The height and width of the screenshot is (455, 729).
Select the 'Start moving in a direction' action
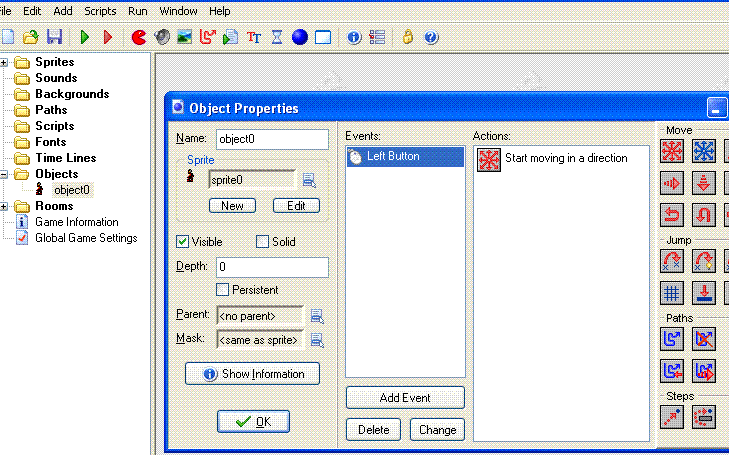(x=552, y=159)
